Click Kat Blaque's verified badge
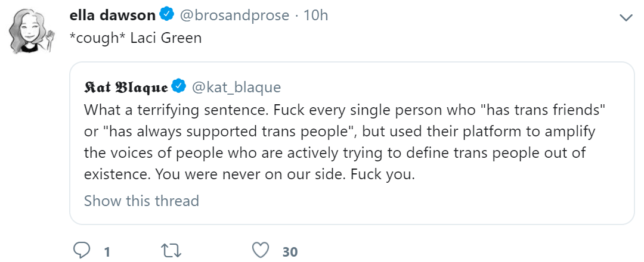 pyautogui.click(x=178, y=88)
